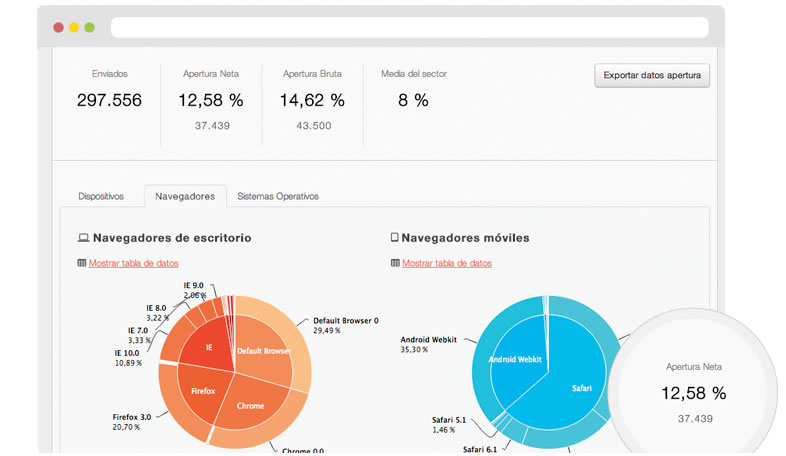Click the Navegadores móviles heading
Viewport: 786px width, 456px height.
(x=465, y=238)
